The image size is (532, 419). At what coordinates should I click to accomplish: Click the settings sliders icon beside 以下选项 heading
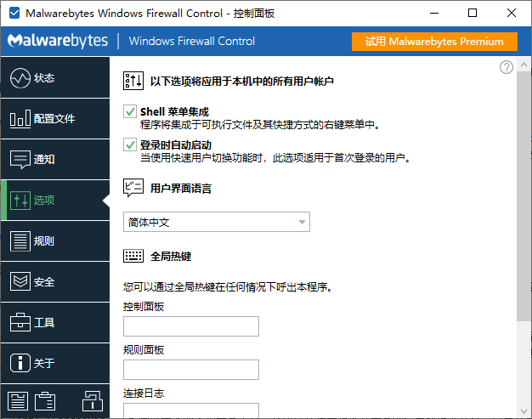tap(133, 81)
